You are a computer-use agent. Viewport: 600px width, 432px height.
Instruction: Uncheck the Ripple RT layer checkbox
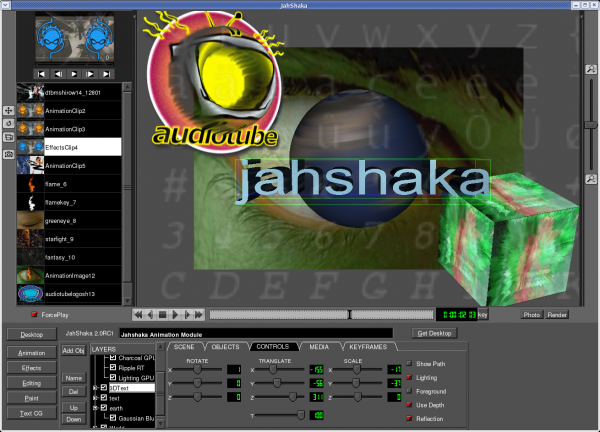point(113,367)
